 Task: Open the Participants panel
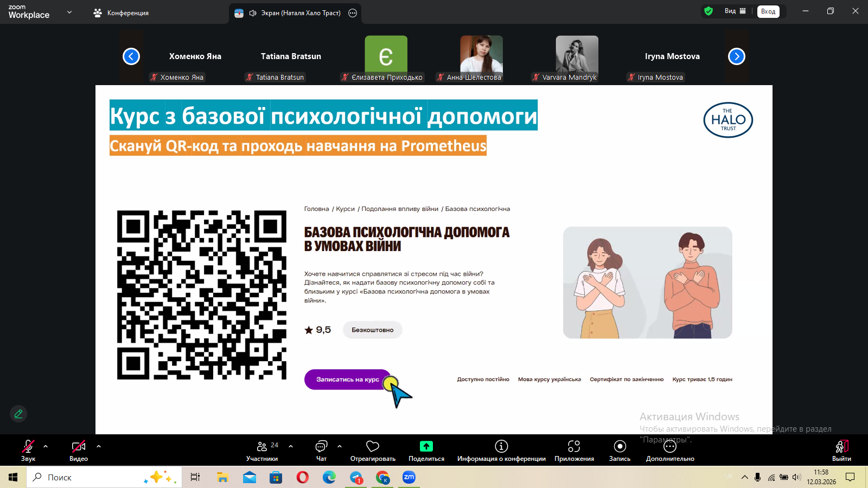[262, 451]
